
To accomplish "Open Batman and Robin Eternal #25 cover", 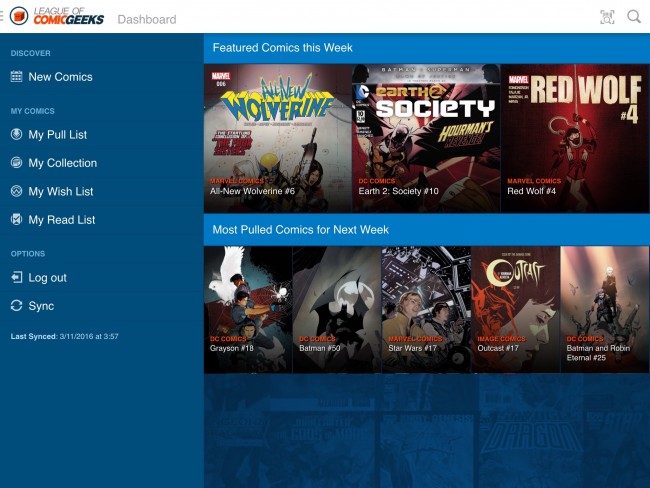I will pyautogui.click(x=605, y=309).
